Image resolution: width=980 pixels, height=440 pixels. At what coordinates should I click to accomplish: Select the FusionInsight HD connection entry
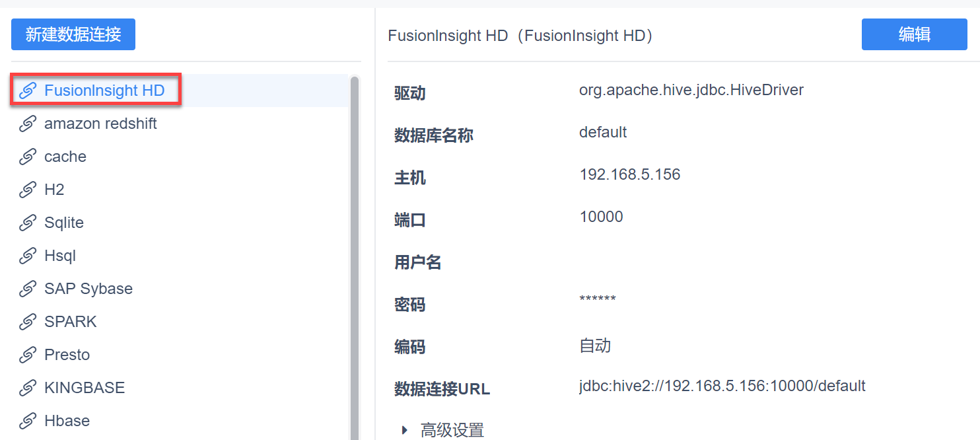pos(104,91)
